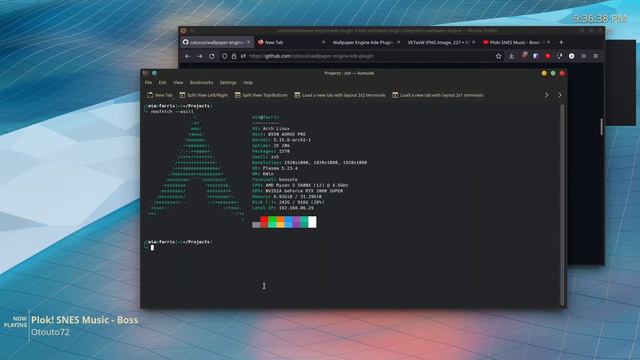Close the Wallpaper Engine Kde Plugin tab
The image size is (640, 360).
pos(398,42)
